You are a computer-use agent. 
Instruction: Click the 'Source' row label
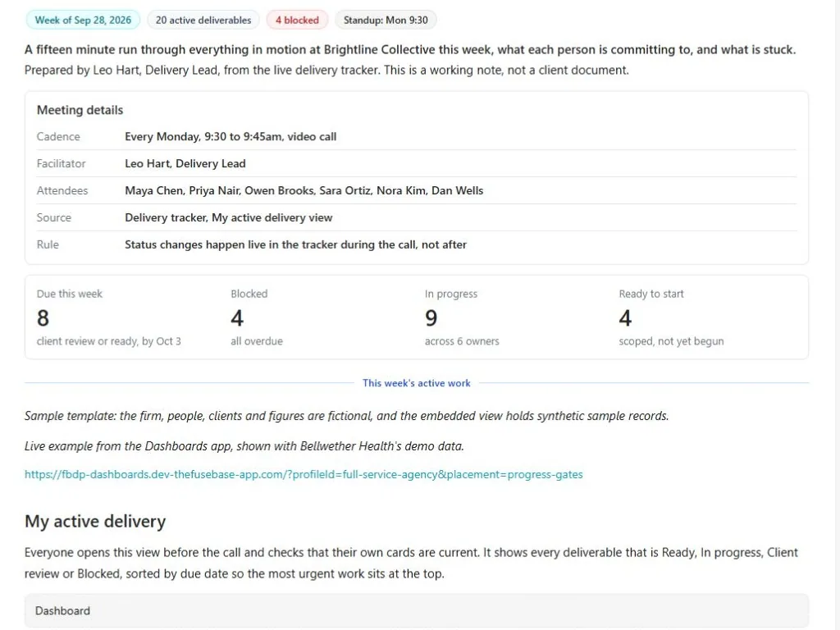53,217
